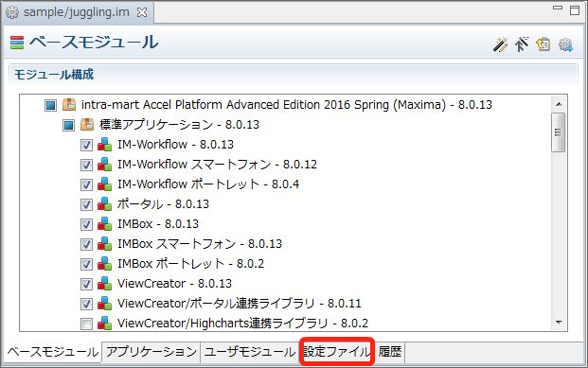Maximize the editor pane
Viewport: 588px width, 368px height.
pos(575,10)
